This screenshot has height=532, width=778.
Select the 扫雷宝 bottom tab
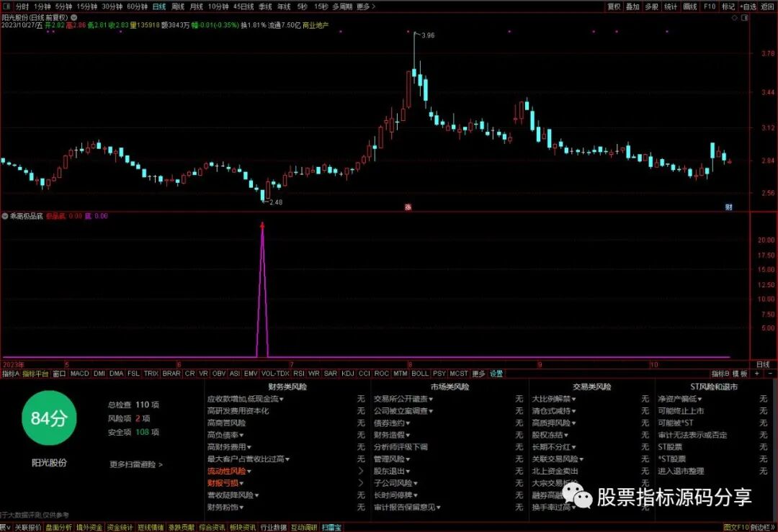pyautogui.click(x=331, y=528)
